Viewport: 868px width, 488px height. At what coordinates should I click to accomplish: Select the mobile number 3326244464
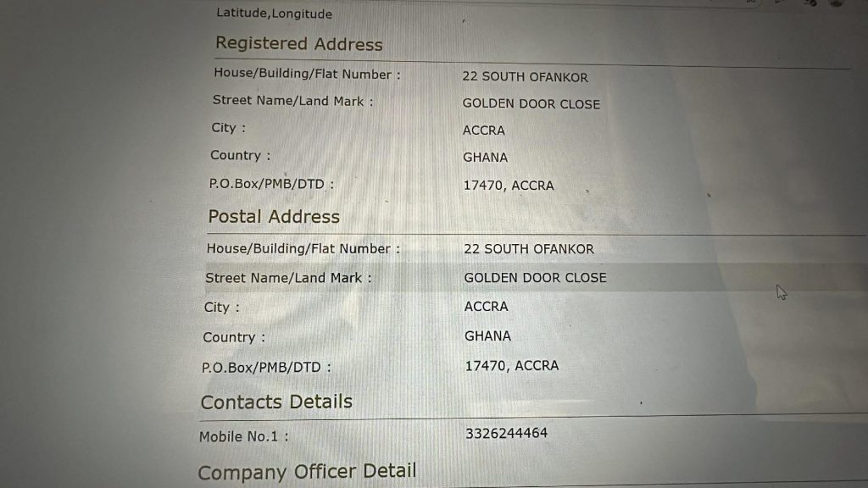[x=506, y=434]
